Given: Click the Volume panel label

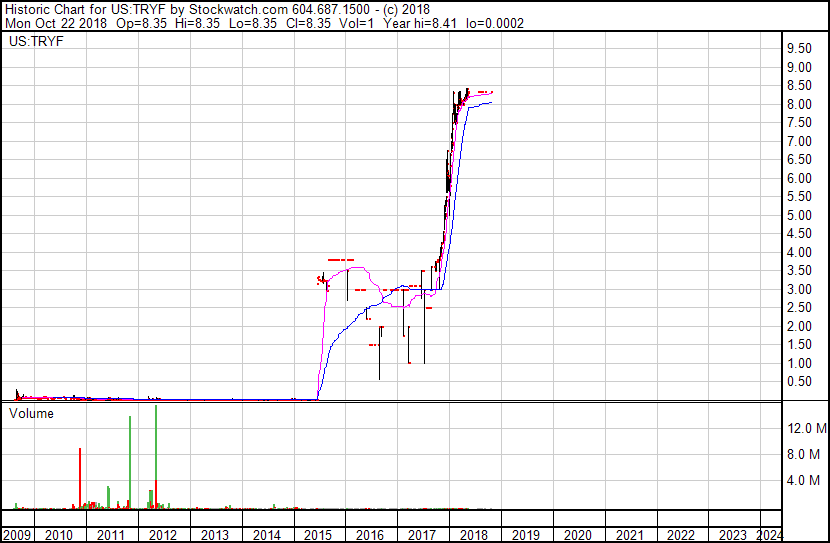Looking at the screenshot, I should tap(31, 413).
